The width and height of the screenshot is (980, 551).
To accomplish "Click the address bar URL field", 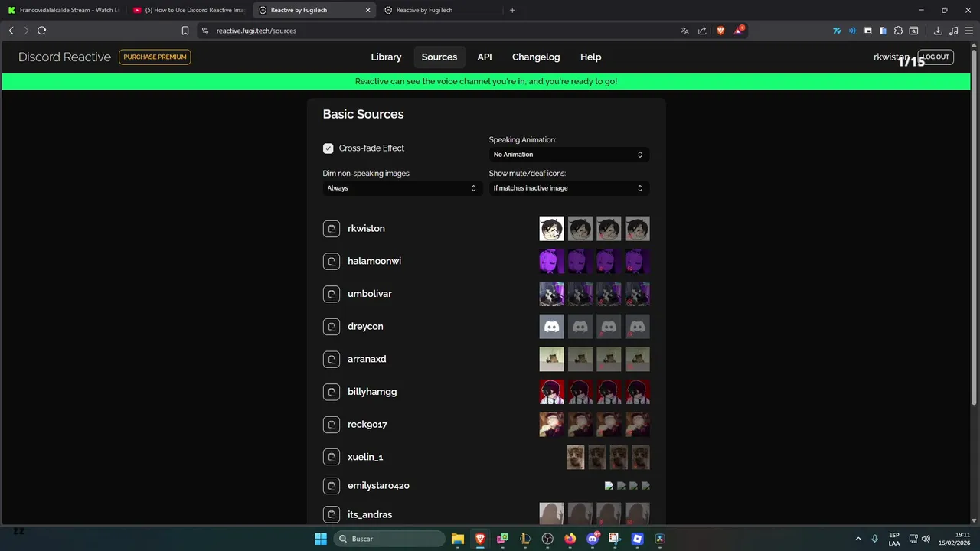I will pos(436,31).
